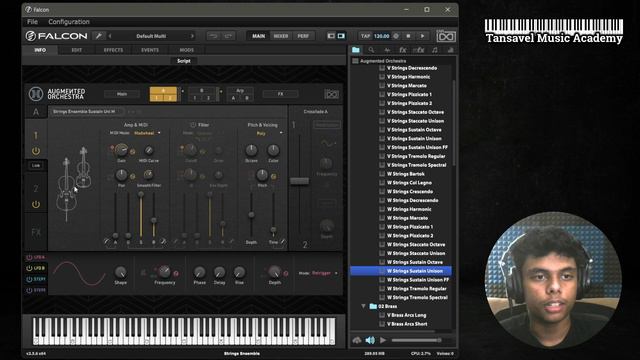Click the Crossfade A vertical slider handle

[300, 181]
